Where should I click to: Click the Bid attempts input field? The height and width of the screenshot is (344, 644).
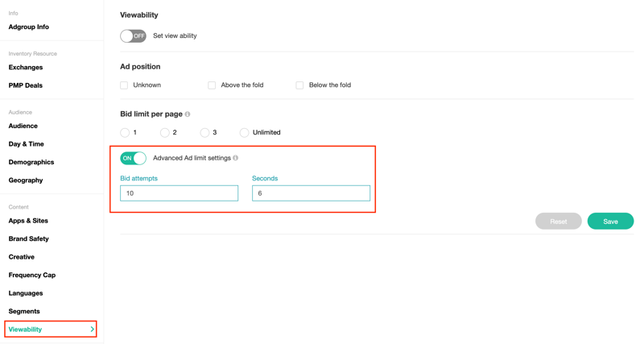(x=179, y=193)
